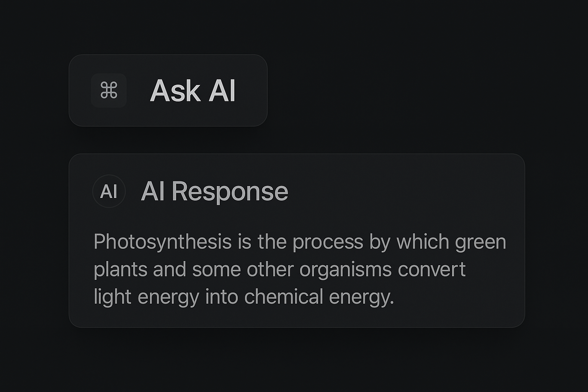
Task: Click the word "plants" in the response
Action: [x=120, y=269]
